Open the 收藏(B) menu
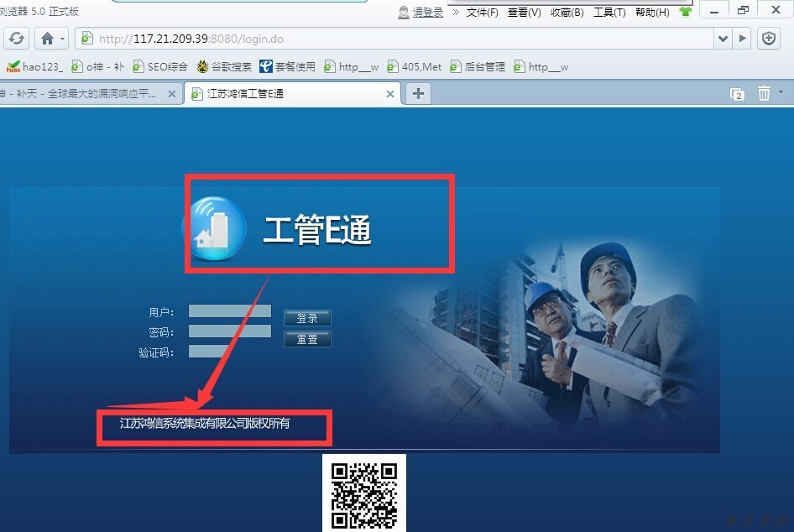 [567, 12]
